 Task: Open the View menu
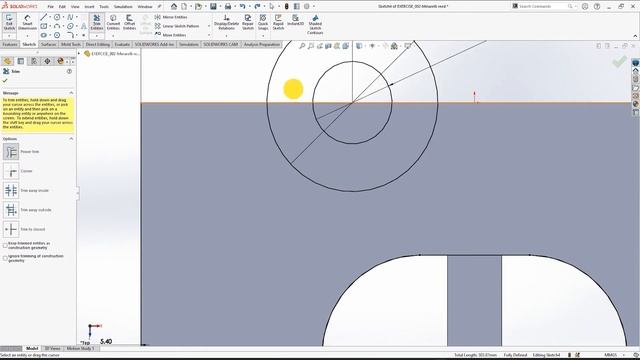tap(75, 7)
